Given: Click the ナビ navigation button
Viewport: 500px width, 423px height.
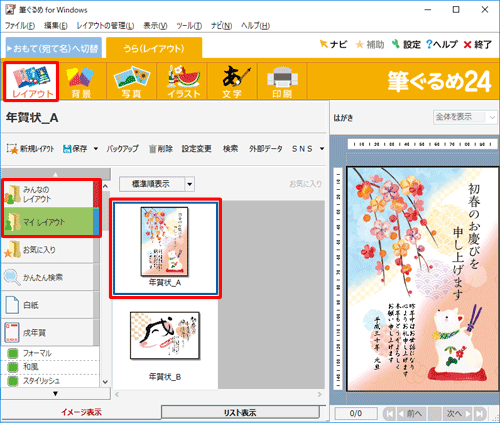Looking at the screenshot, I should click(333, 44).
